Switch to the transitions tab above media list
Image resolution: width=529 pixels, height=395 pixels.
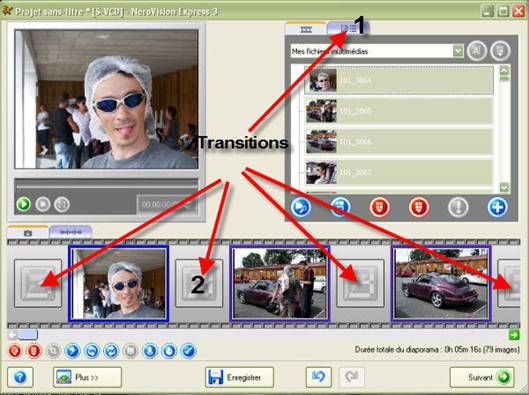[x=347, y=29]
